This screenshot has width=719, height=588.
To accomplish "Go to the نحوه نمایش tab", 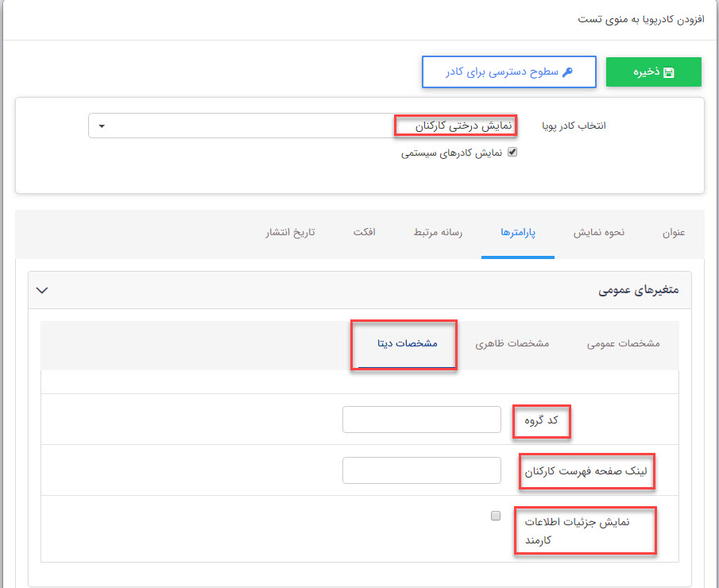I will click(x=599, y=233).
